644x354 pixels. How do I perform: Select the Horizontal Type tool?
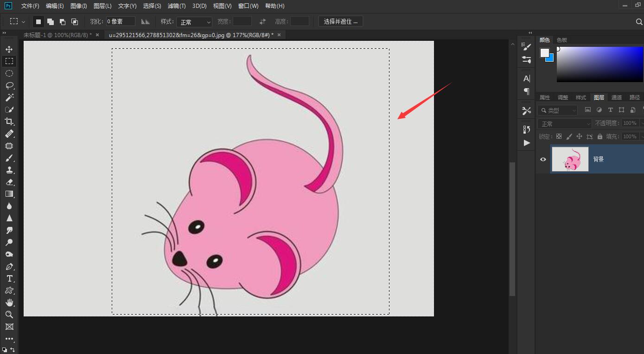pos(9,278)
